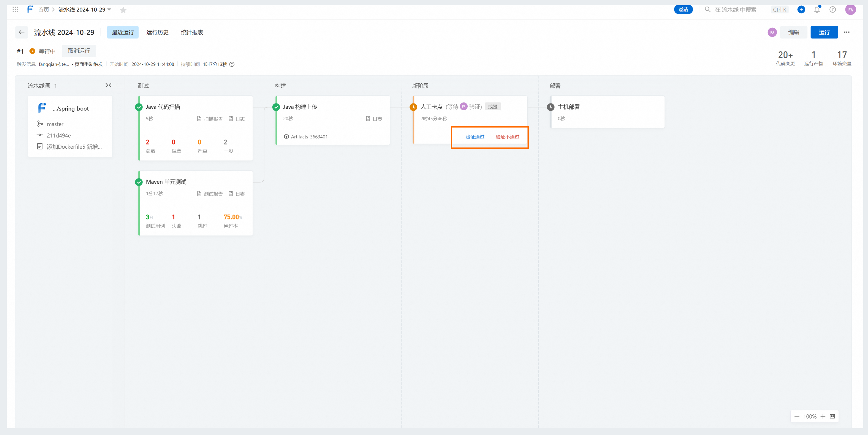Click the Artifacts_3663401 artifact link

point(310,137)
